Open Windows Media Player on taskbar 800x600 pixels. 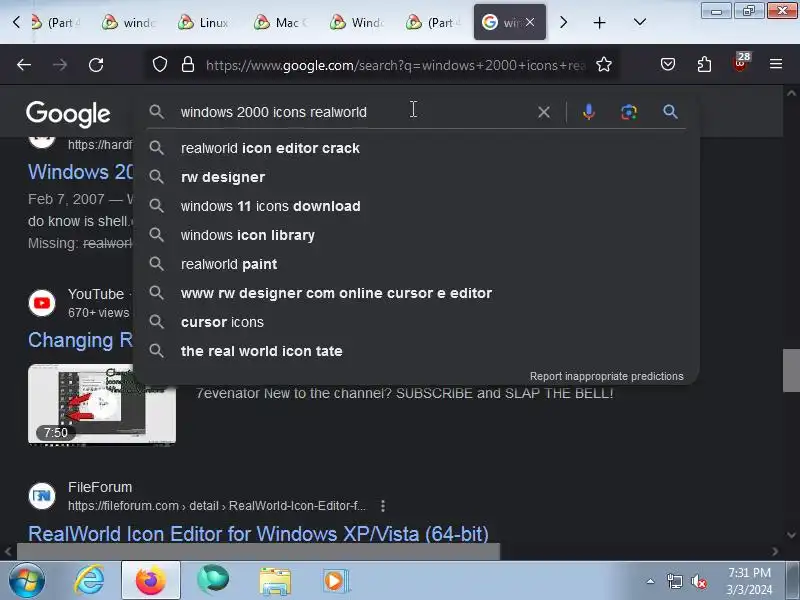[335, 581]
